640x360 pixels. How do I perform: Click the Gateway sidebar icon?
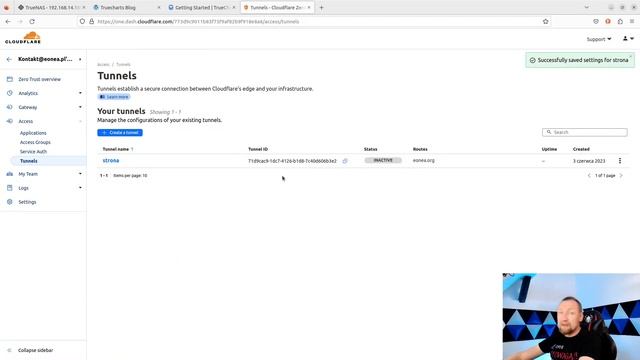[10, 107]
